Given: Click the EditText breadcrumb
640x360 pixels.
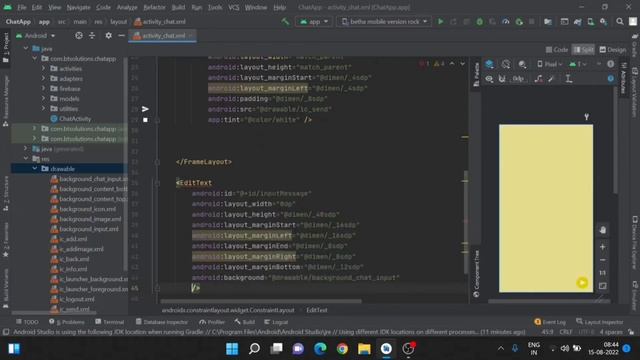Looking at the screenshot, I should (317, 310).
